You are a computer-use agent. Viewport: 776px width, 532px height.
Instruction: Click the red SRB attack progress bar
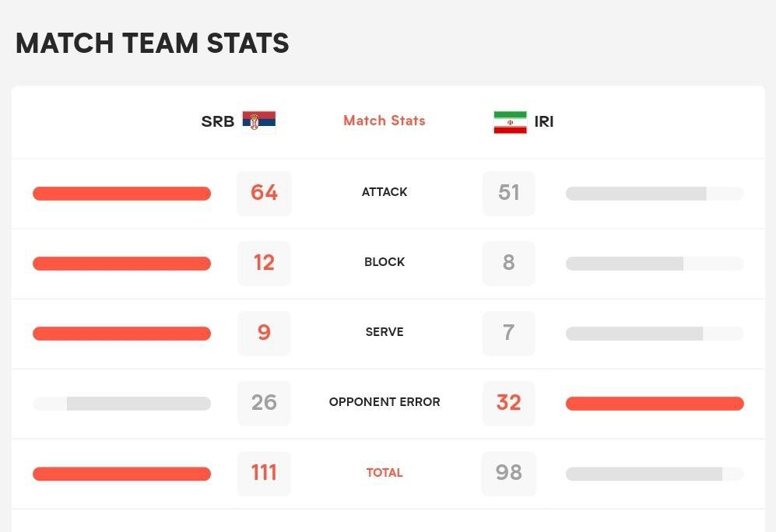click(x=121, y=194)
